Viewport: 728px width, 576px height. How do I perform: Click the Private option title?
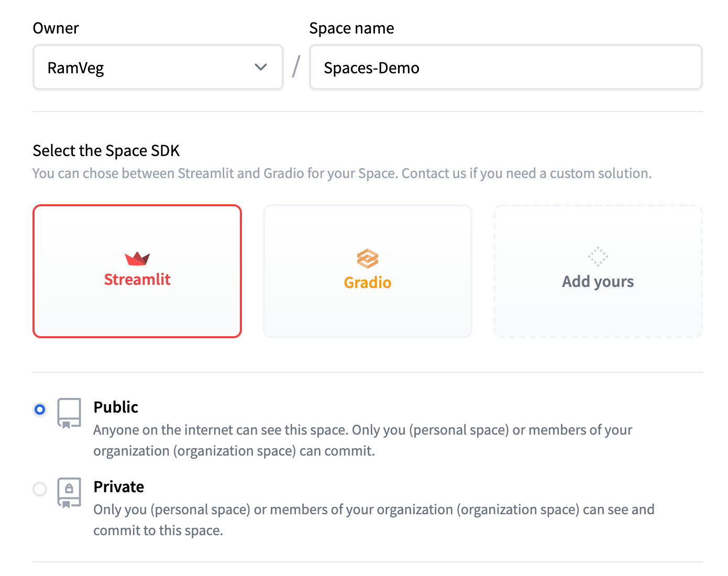119,487
